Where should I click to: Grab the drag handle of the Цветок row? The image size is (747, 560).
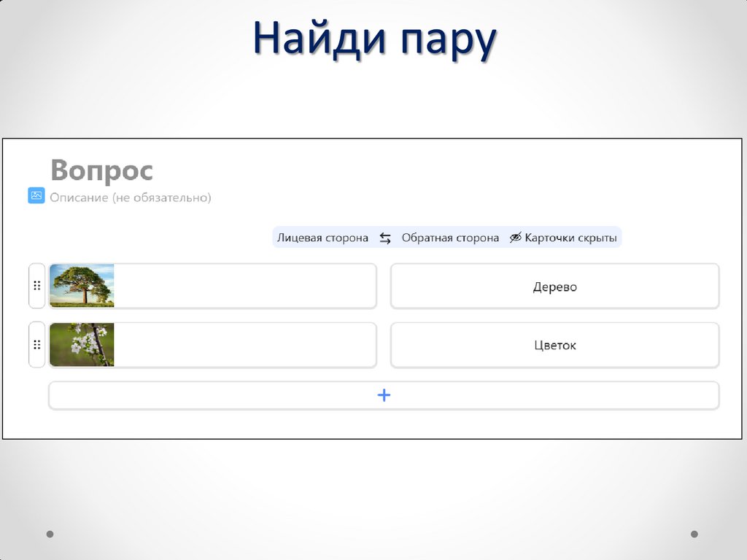tap(36, 345)
